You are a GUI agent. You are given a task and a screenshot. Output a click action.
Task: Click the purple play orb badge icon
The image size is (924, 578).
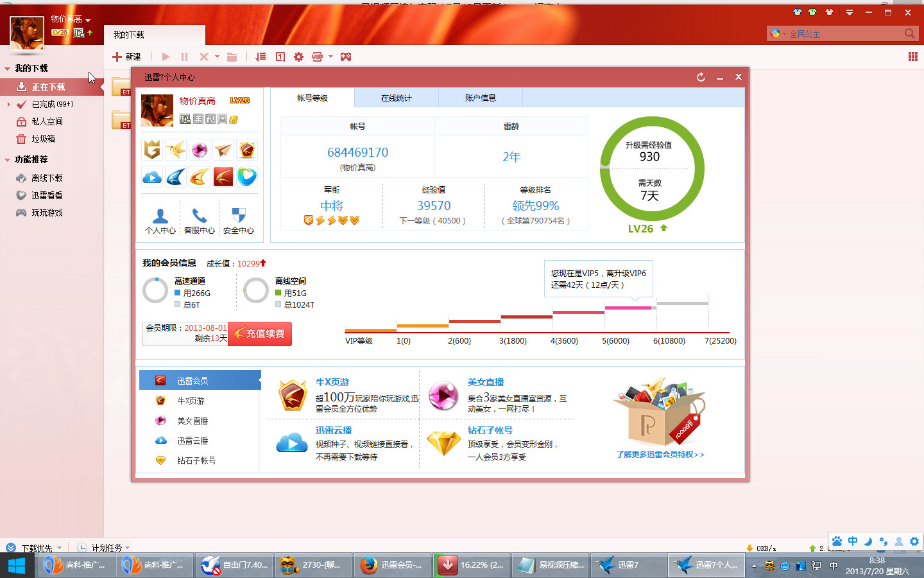click(200, 150)
